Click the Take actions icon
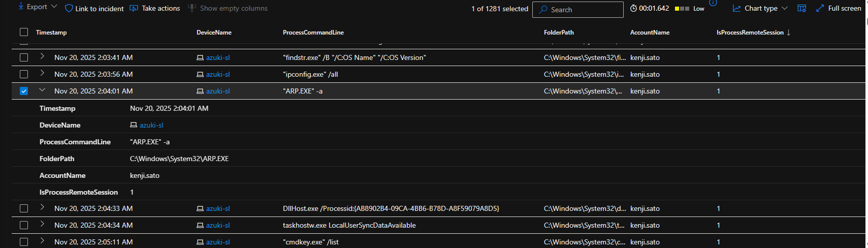This screenshot has height=248, width=868. pyautogui.click(x=134, y=9)
